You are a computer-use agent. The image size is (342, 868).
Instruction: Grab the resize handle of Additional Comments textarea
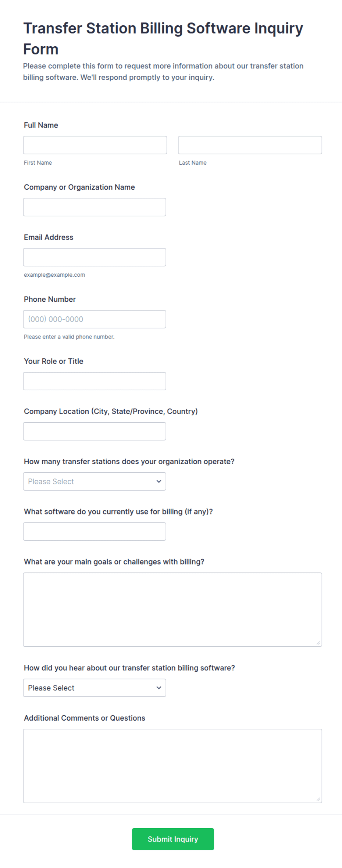tap(318, 799)
